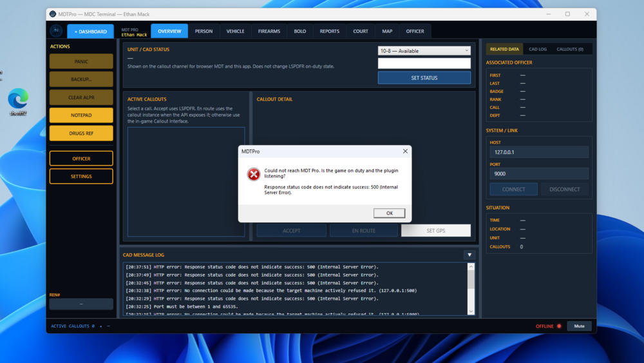Trigger the Panic action button
This screenshot has height=363, width=644.
(x=81, y=61)
